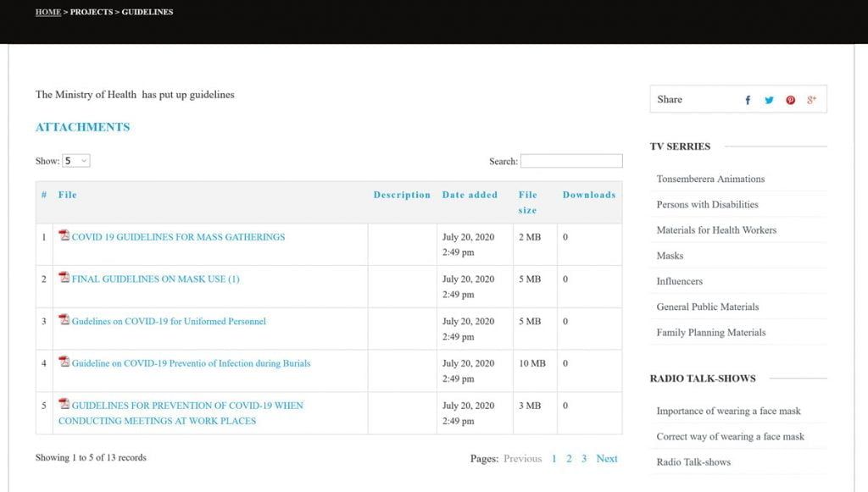Open Materials for Health Workers
This screenshot has width=868, height=492.
pos(716,229)
